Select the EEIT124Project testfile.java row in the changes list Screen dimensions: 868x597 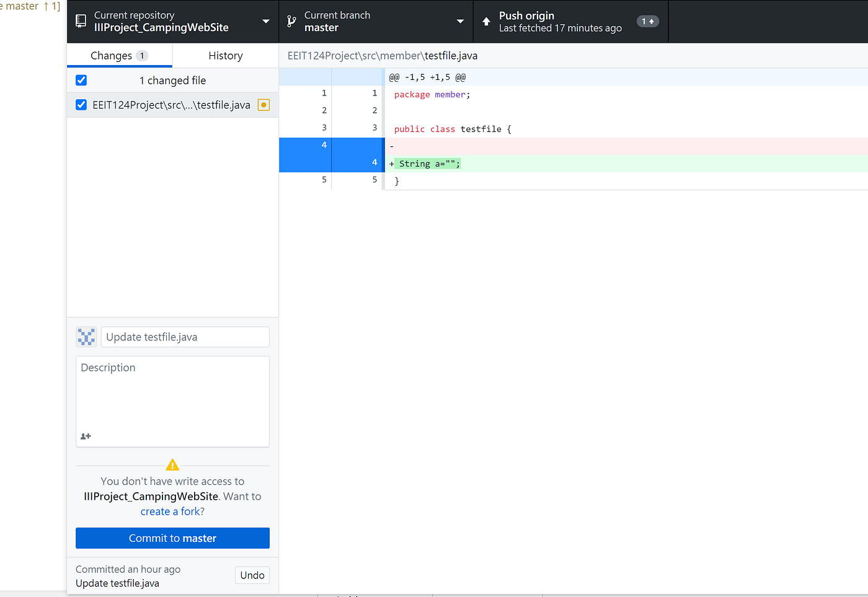[x=172, y=105]
